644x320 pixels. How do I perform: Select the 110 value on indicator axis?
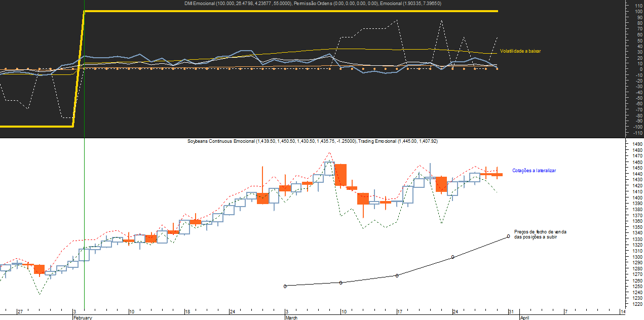click(636, 5)
